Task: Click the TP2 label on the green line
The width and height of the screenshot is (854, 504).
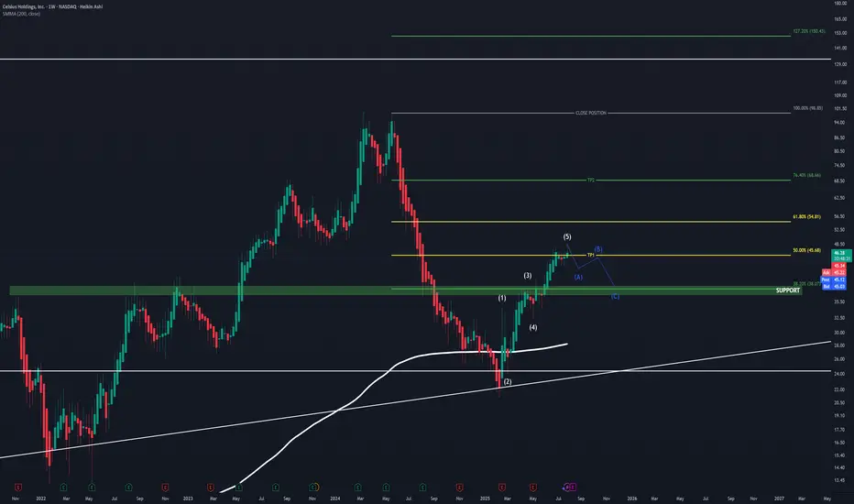Action: 591,180
